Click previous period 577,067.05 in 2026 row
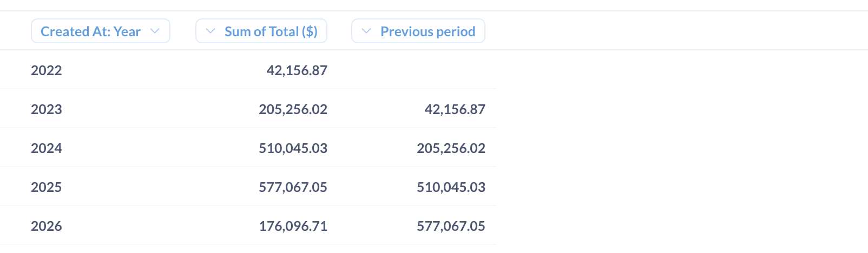 click(x=451, y=226)
